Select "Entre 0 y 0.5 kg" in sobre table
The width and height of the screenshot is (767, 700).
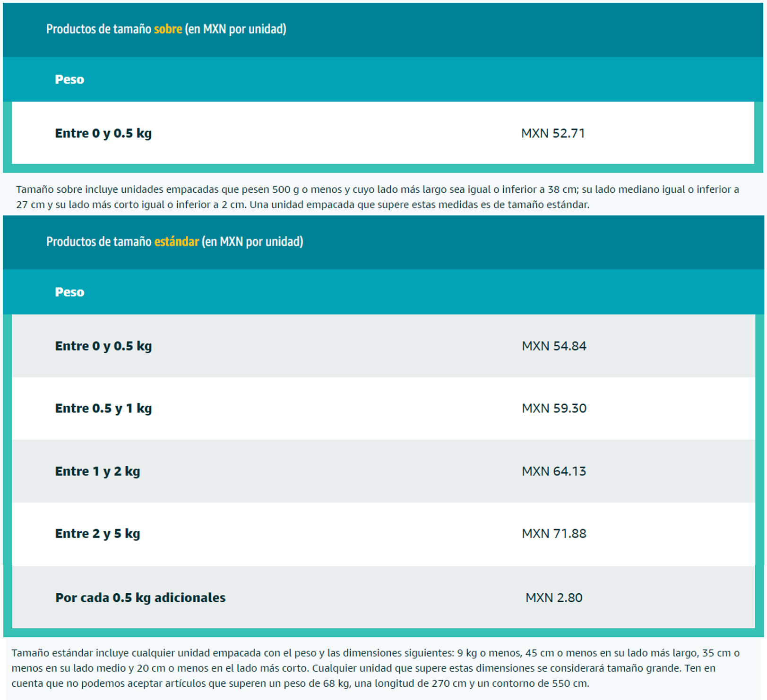click(x=103, y=133)
